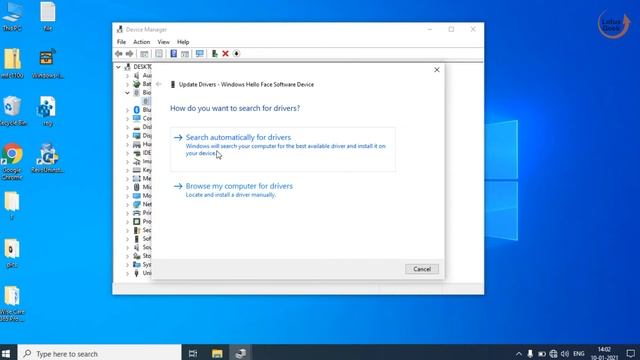Viewport: 640px width, 360px height.
Task: Click the red X uninstall device icon
Action: [225, 53]
